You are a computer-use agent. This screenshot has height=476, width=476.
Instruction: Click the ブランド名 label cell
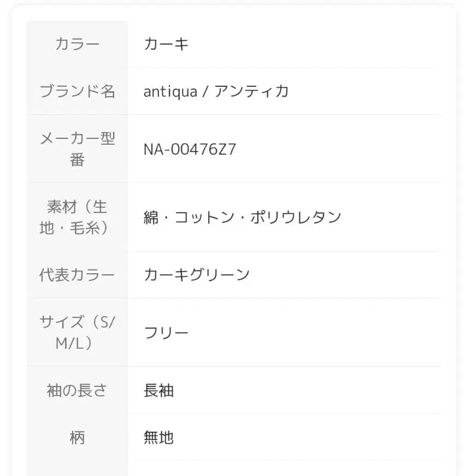point(77,91)
